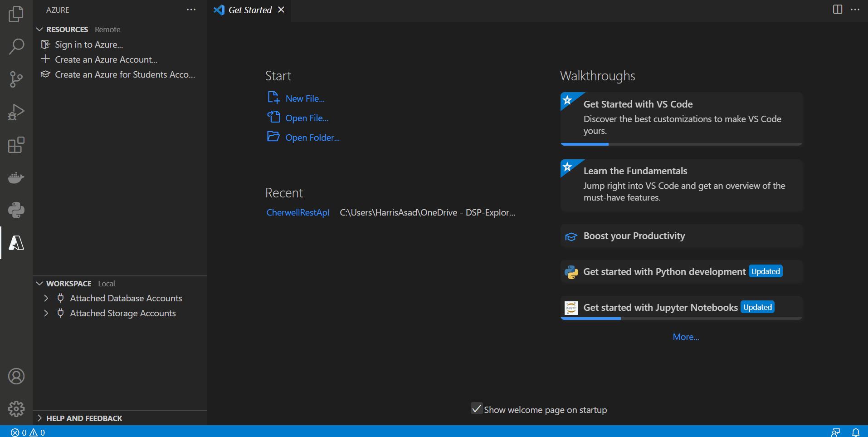Viewport: 868px width, 437px height.
Task: Open Get started with Python development
Action: (x=682, y=271)
